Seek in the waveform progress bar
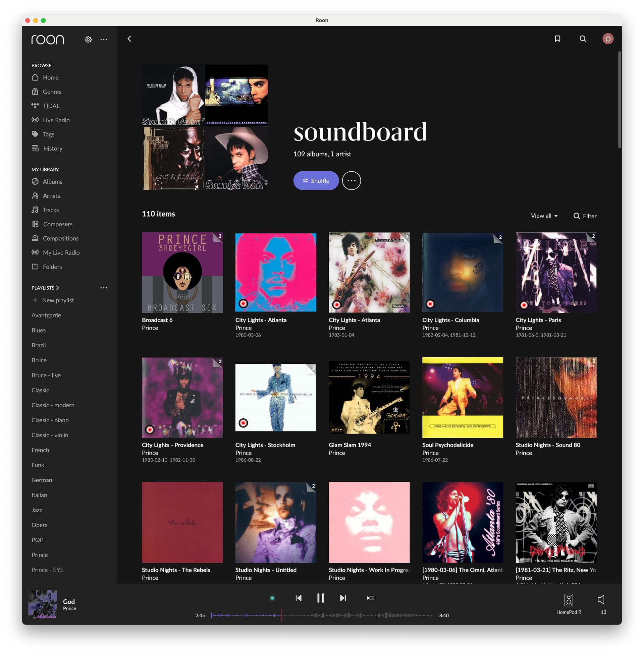Screen dimensions: 644x654 pos(322,615)
